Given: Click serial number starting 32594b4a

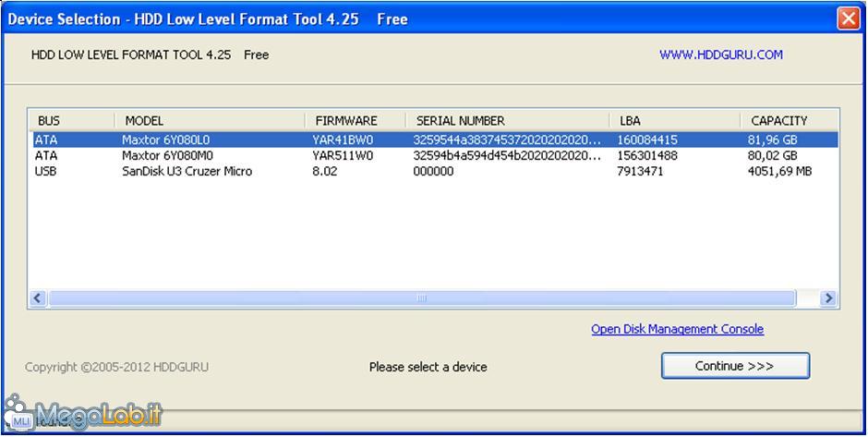Looking at the screenshot, I should point(507,155).
